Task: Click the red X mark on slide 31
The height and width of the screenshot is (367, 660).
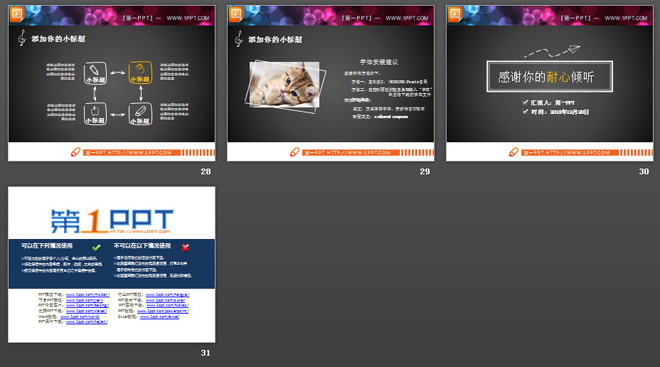Action: (x=185, y=247)
